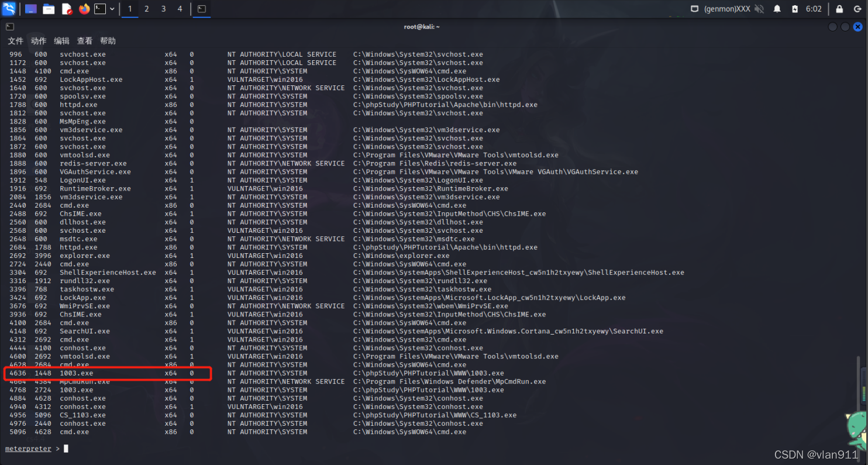The height and width of the screenshot is (465, 868).
Task: Click the log out icon
Action: 857,9
